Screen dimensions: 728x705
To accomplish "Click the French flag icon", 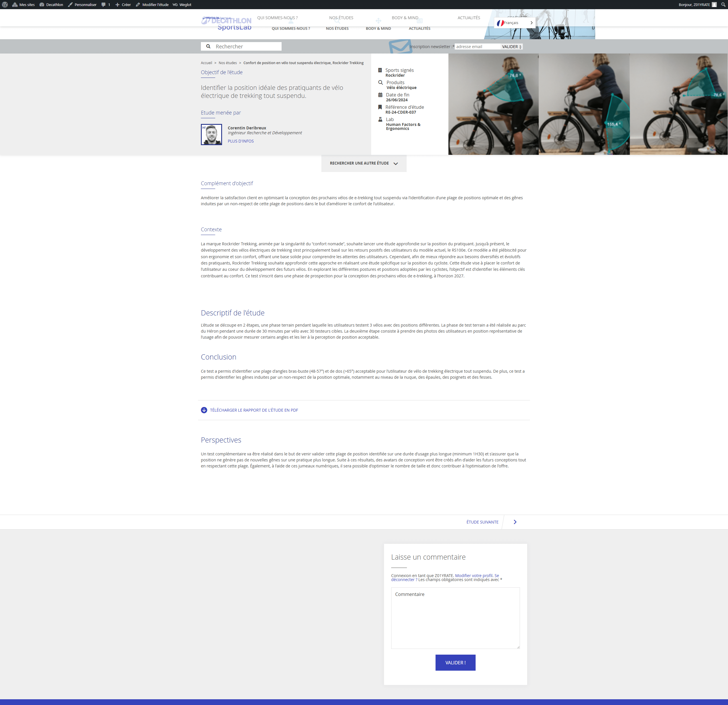I will click(x=500, y=23).
